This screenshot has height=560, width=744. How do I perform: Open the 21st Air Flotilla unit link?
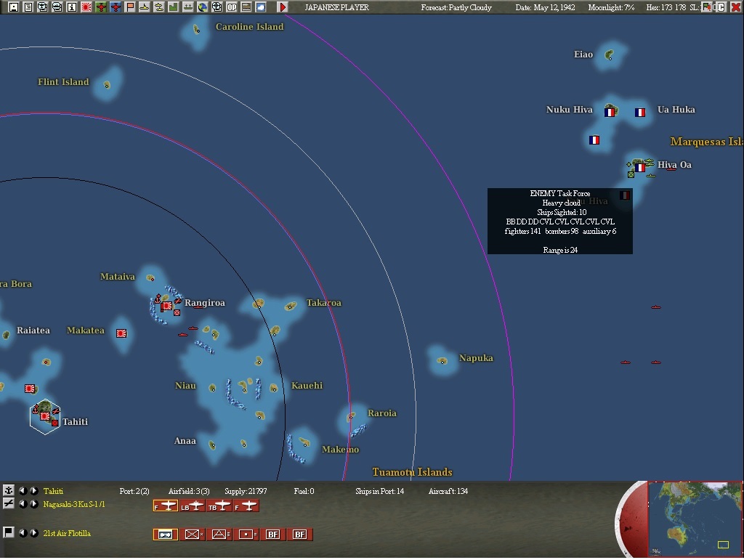pos(67,532)
